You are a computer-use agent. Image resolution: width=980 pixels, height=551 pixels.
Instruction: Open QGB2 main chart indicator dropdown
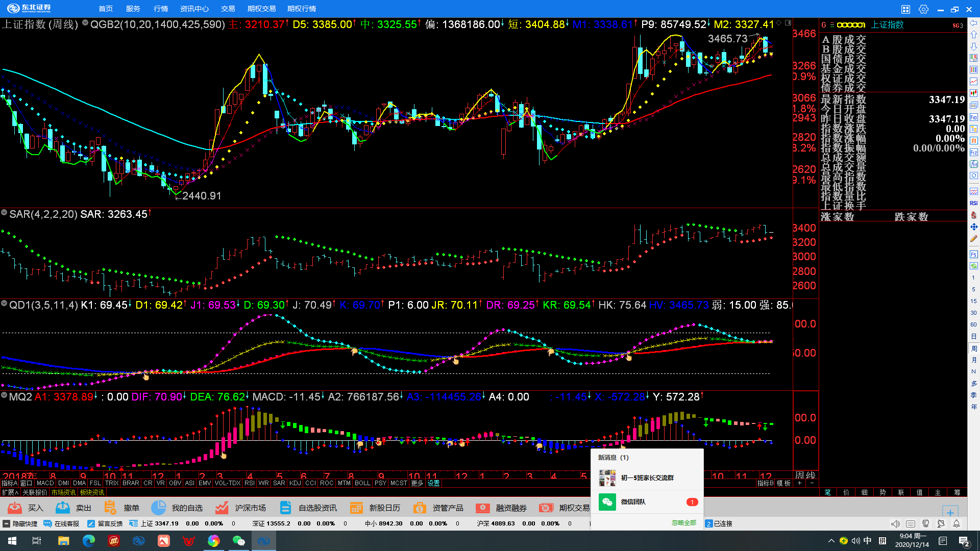point(85,23)
